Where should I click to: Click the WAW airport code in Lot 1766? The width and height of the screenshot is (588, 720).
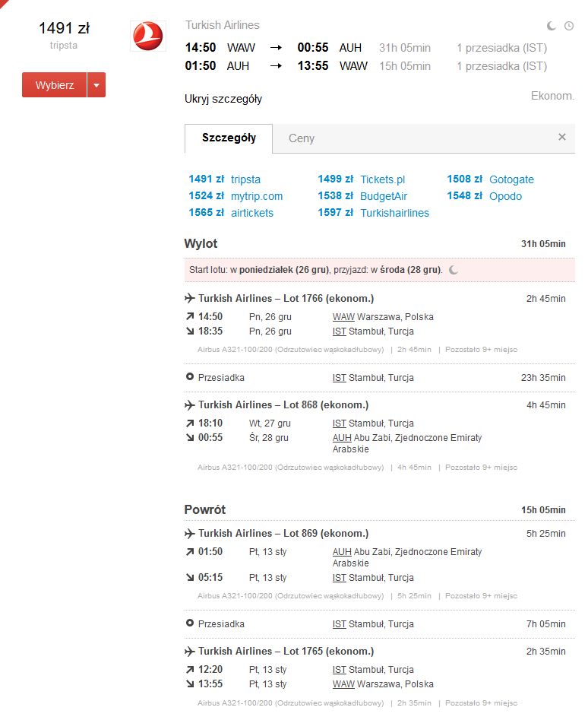click(343, 317)
